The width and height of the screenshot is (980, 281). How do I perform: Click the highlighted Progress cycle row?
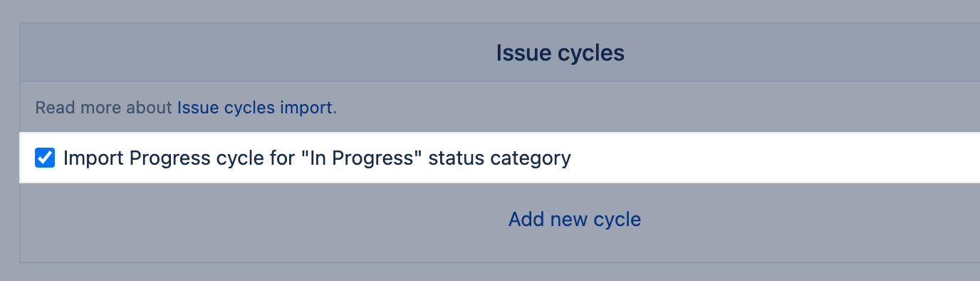pos(499,158)
